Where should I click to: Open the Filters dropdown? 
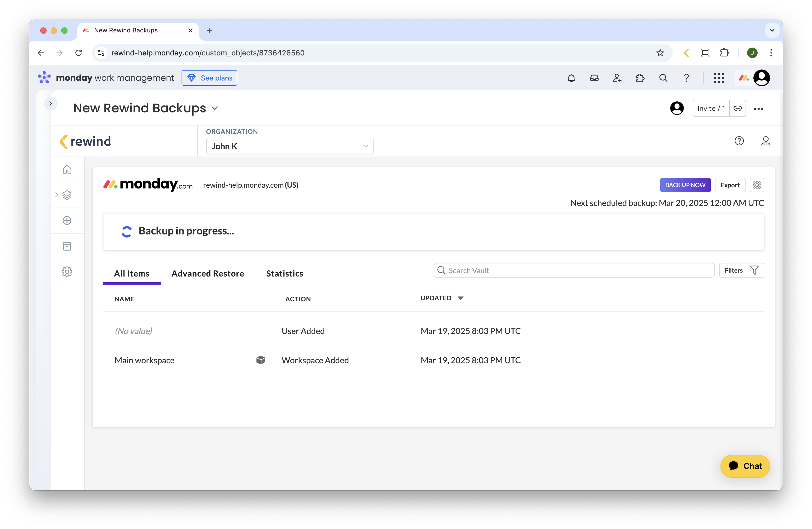[741, 270]
